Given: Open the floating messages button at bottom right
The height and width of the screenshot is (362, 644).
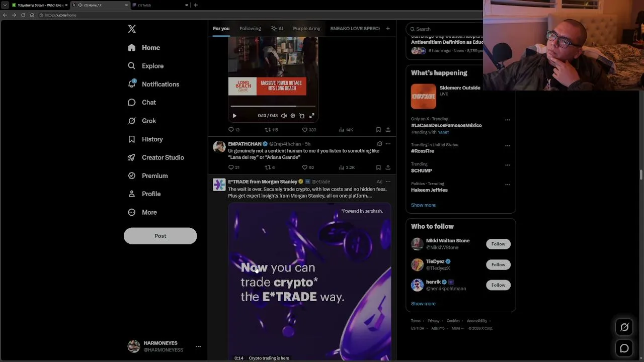Looking at the screenshot, I should [x=624, y=348].
